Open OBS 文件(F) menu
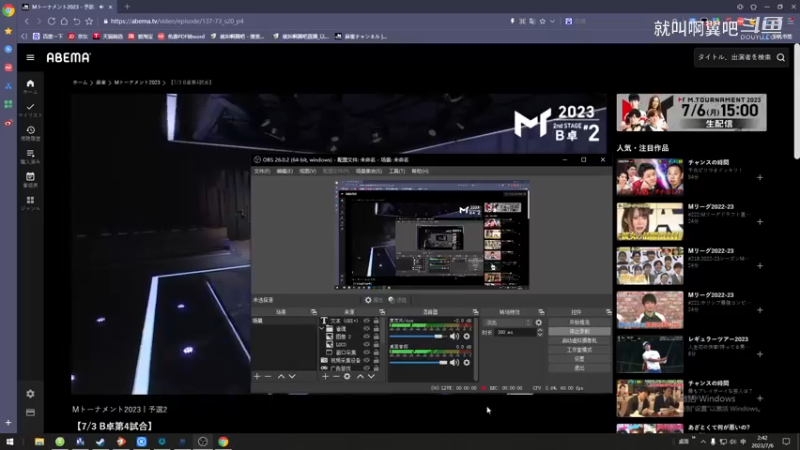The width and height of the screenshot is (800, 450). (262, 171)
